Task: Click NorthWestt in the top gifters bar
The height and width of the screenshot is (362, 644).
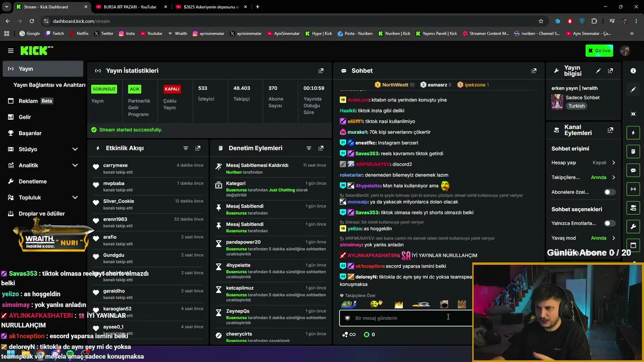Action: click(395, 85)
